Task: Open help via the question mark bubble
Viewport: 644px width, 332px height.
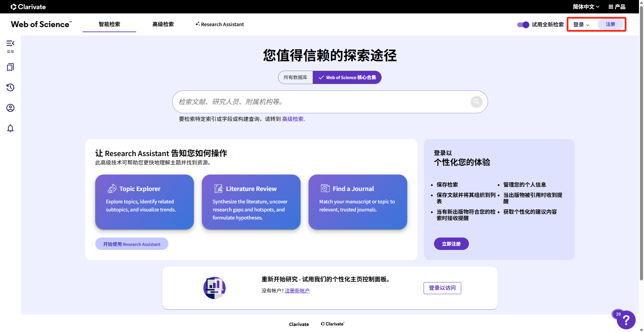Action: click(x=626, y=320)
